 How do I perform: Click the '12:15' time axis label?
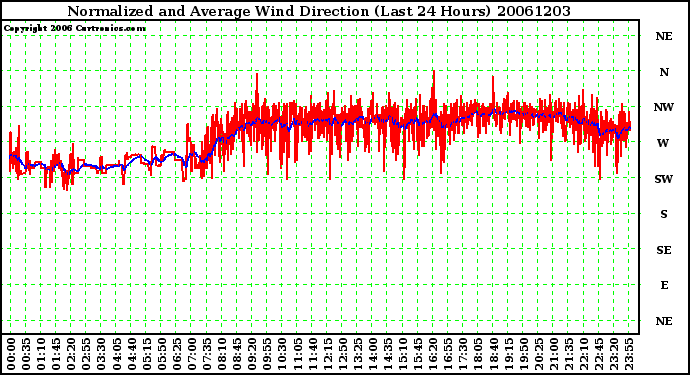327,354
